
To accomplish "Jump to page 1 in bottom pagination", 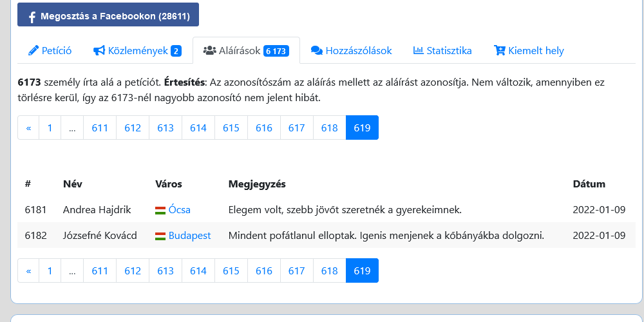I will click(x=50, y=270).
